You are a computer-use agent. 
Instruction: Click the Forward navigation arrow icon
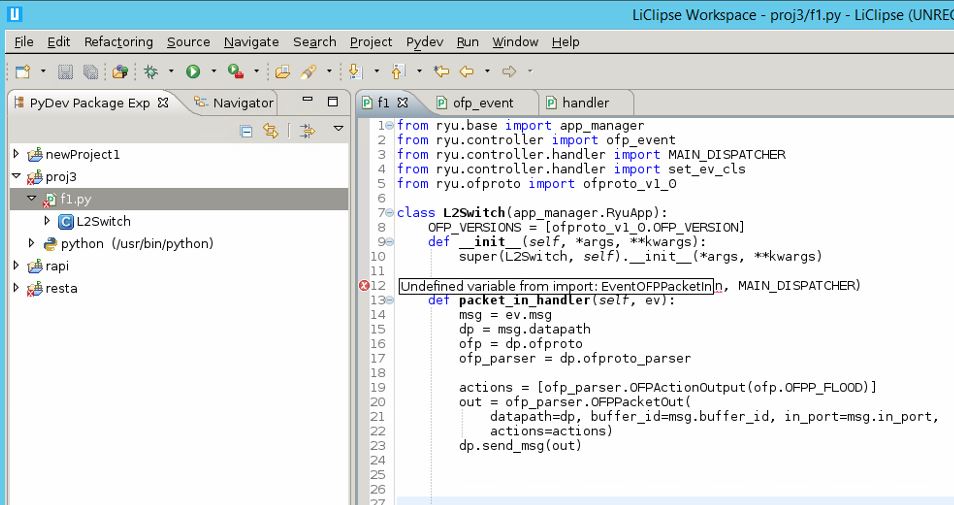coord(509,72)
